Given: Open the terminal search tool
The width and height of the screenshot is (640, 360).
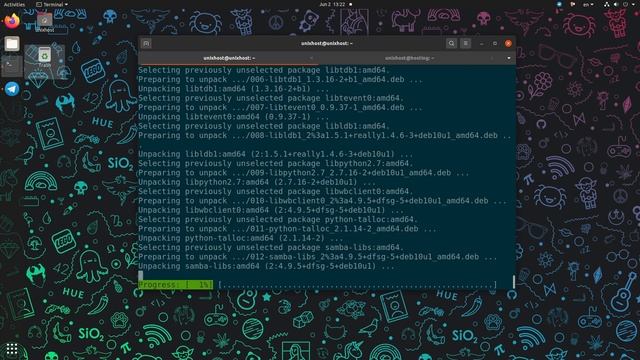Looking at the screenshot, I should tap(451, 43).
